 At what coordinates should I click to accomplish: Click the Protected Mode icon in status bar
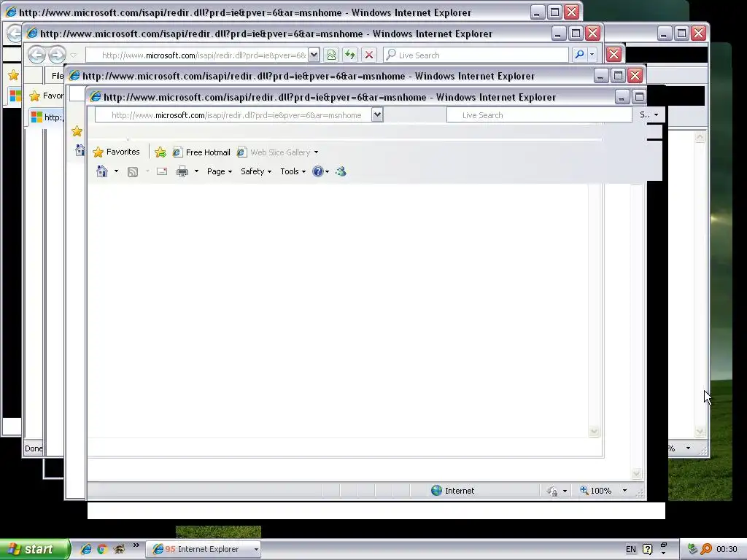point(553,491)
